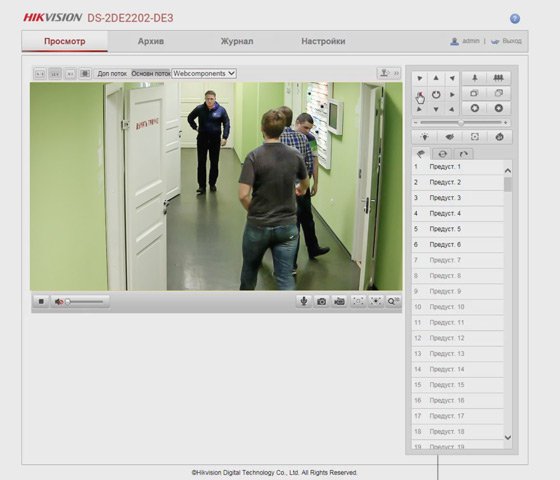Mute the audio speaker icon
Screen dimensions: 560x480
point(59,302)
